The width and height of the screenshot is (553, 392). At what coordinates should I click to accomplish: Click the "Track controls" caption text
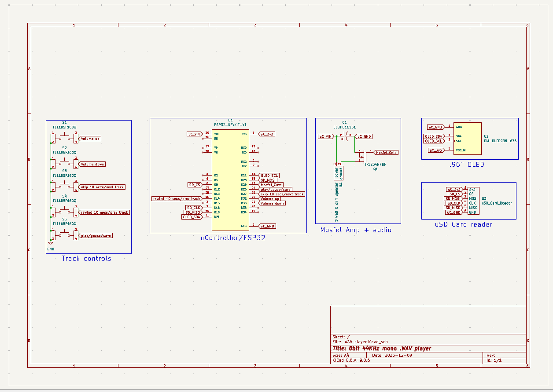86,259
